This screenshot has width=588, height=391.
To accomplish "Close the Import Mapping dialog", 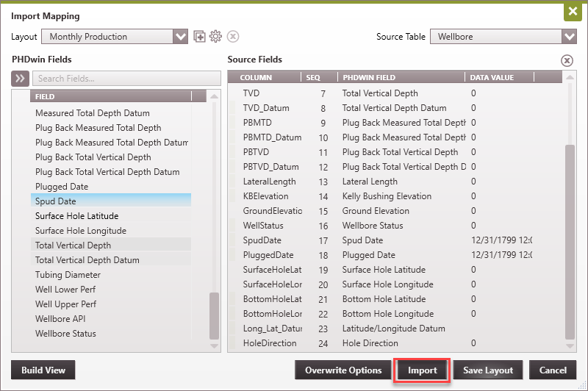I will pyautogui.click(x=573, y=11).
